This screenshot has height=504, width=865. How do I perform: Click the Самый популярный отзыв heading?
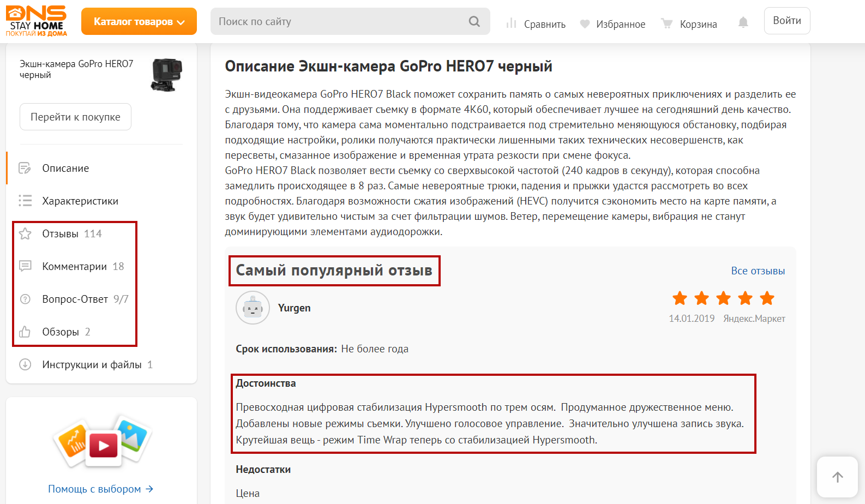334,270
